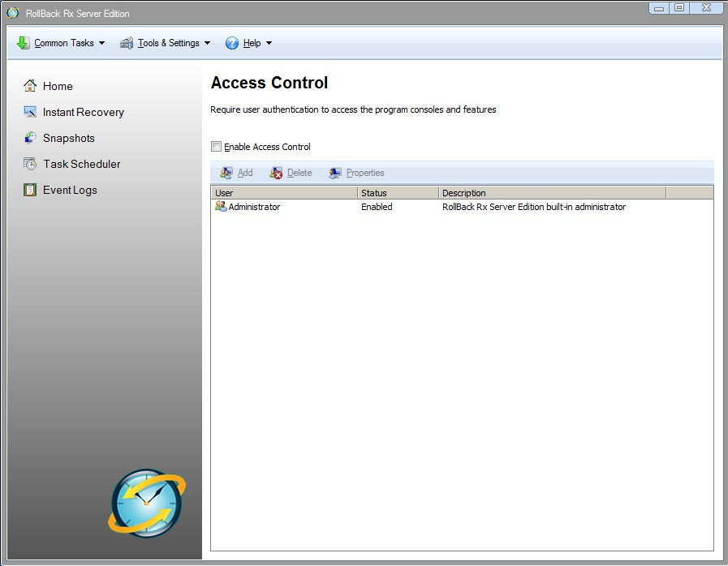728x566 pixels.
Task: Click the blue Help question mark icon
Action: [x=231, y=43]
